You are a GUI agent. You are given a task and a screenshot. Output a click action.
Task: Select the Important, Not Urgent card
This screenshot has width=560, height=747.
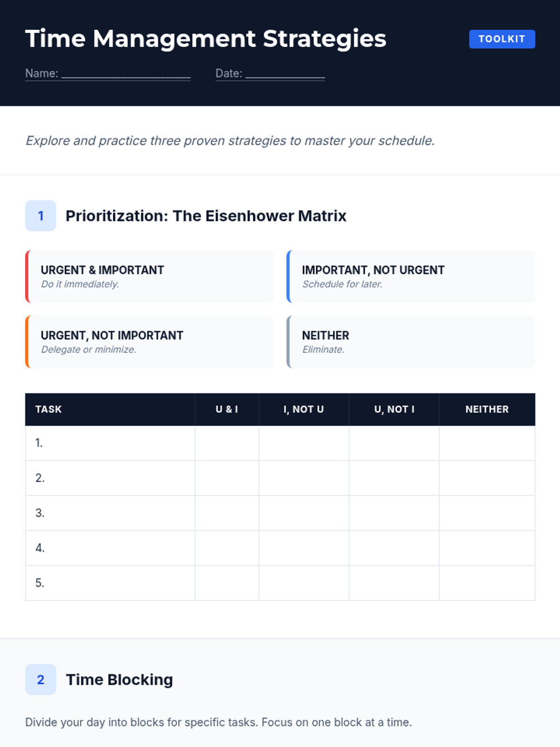click(x=411, y=276)
